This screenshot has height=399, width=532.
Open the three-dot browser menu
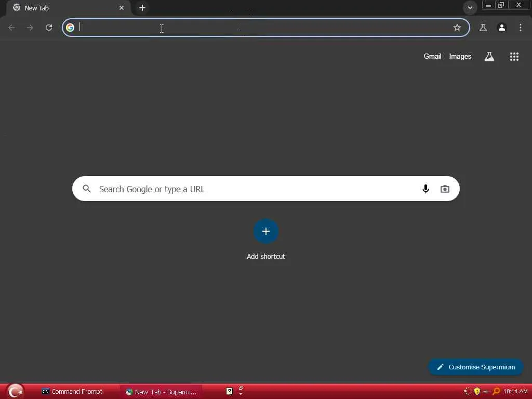pyautogui.click(x=521, y=28)
